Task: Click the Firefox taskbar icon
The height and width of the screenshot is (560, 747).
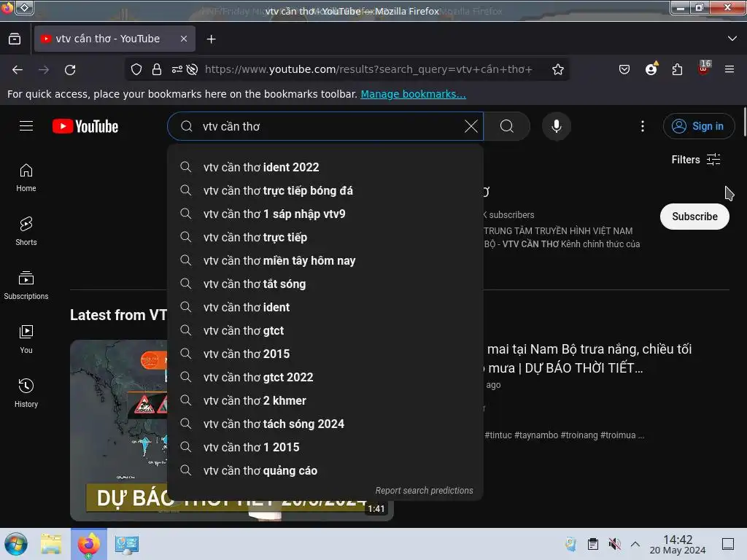Action: [x=88, y=544]
